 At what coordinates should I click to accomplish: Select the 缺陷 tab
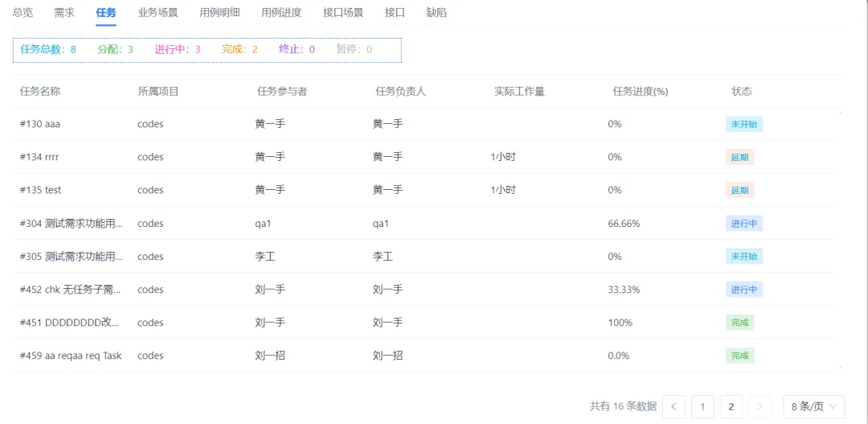point(436,13)
